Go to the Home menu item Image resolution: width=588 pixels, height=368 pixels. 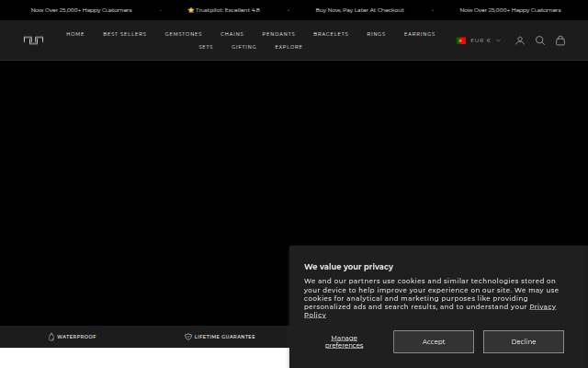[x=75, y=34]
